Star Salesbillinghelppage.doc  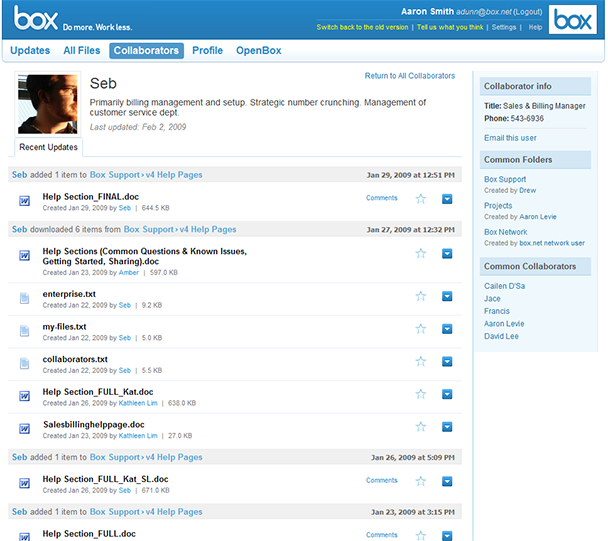coord(421,427)
